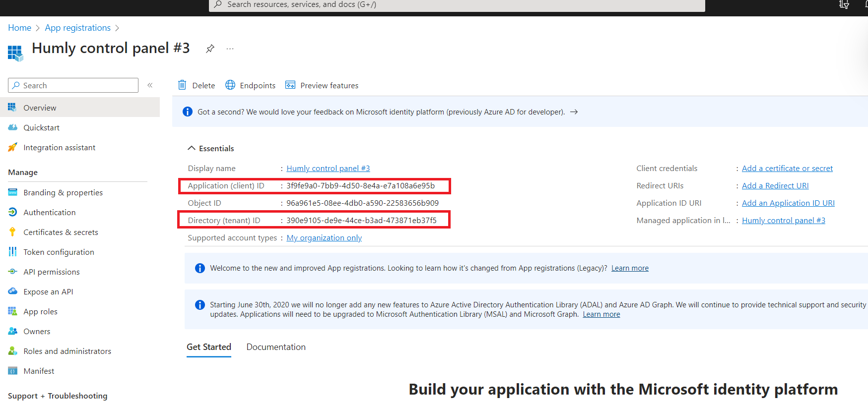
Task: Click the top resources search bar
Action: pos(457,5)
